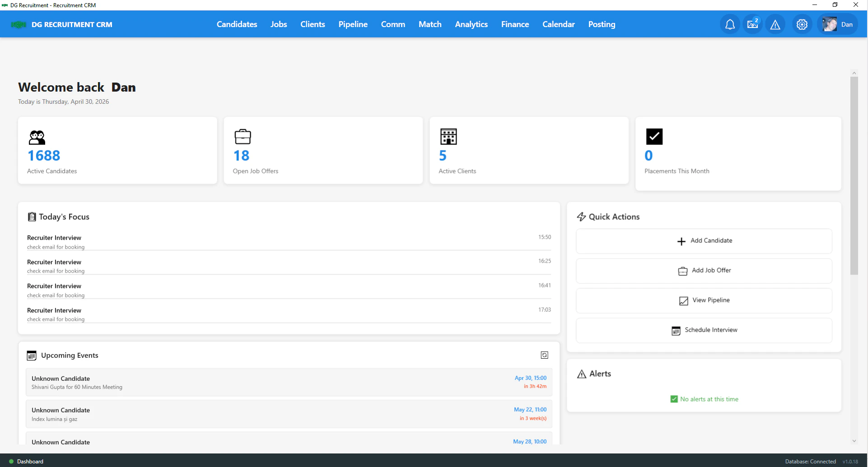The height and width of the screenshot is (467, 868).
Task: Go to the Candidates tab
Action: point(237,24)
